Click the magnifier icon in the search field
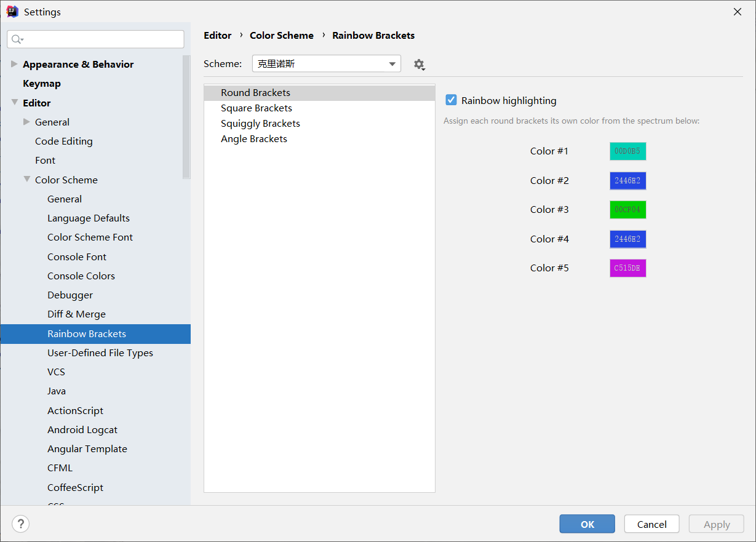This screenshot has height=542, width=756. coord(17,39)
